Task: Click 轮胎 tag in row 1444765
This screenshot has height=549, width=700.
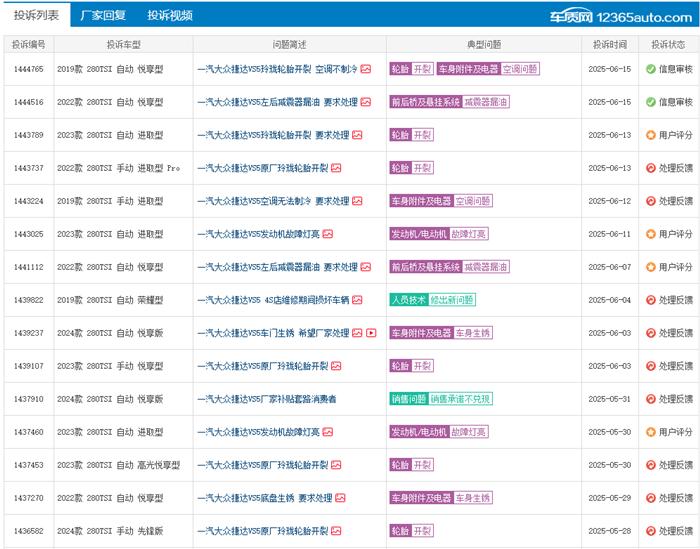Action: 400,69
